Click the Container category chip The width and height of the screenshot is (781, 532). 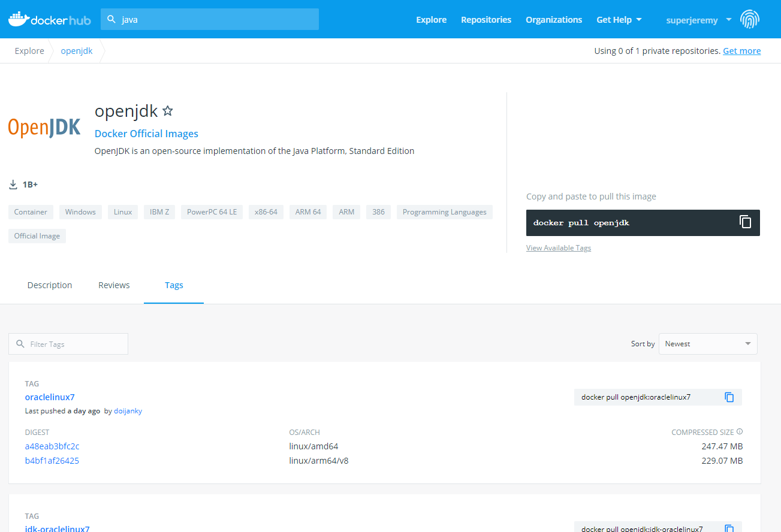[x=31, y=212]
